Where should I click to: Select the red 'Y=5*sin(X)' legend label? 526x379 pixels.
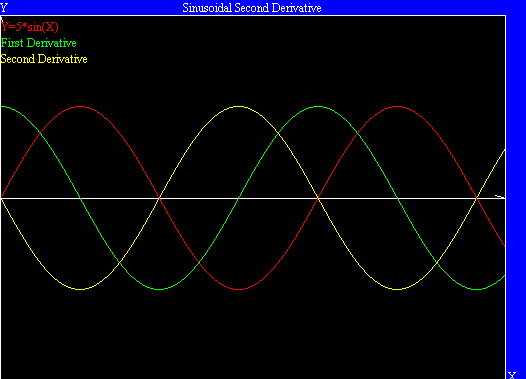(x=30, y=27)
